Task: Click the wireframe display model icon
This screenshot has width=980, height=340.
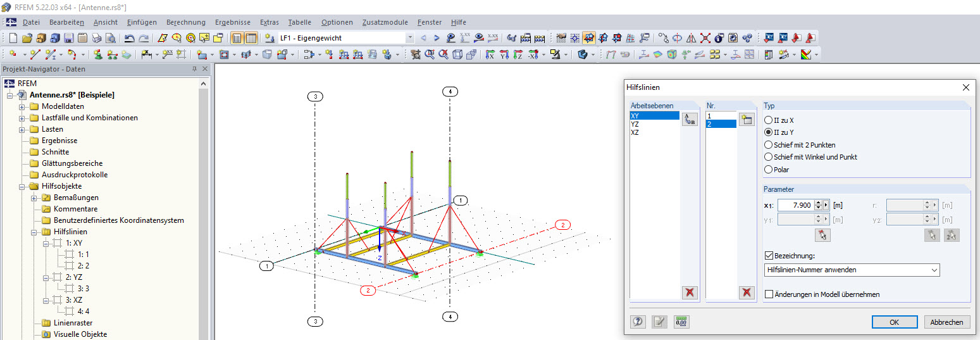Action: (457, 54)
